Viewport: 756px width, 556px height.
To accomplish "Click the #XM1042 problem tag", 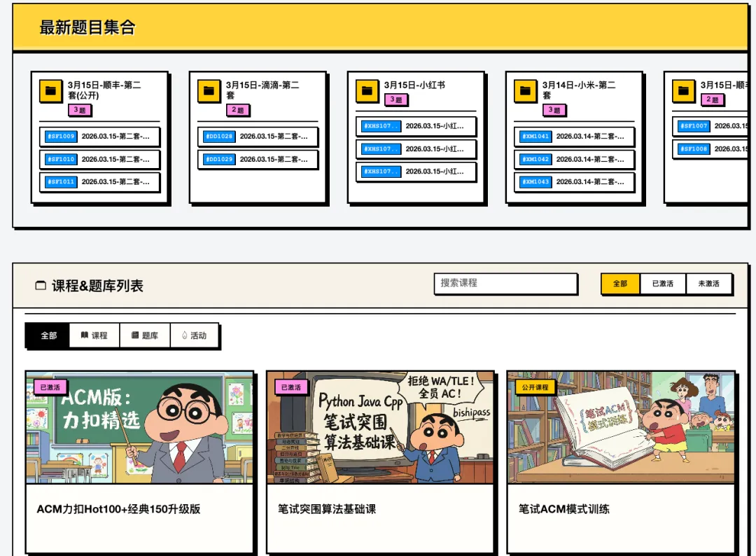I will (535, 159).
